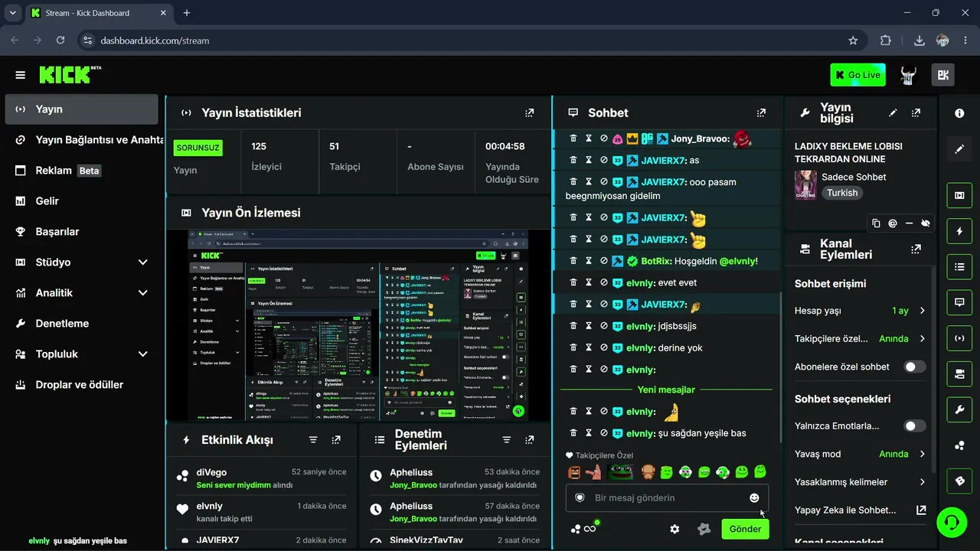Open the Başarılar page

tap(81, 232)
